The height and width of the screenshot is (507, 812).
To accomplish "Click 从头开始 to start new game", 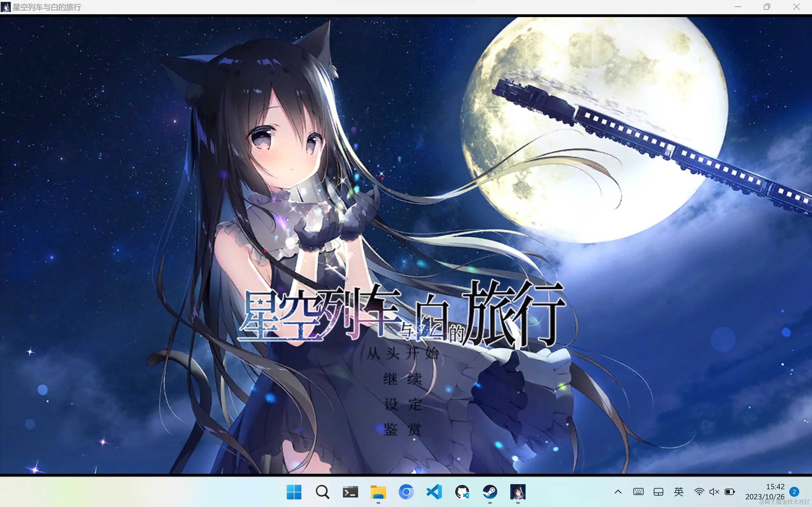I will pyautogui.click(x=403, y=353).
